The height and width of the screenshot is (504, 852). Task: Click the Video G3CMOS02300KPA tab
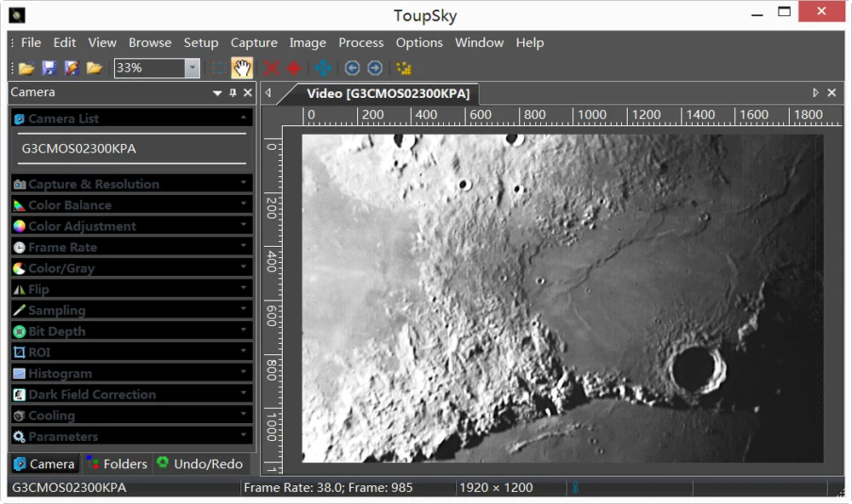pos(388,94)
